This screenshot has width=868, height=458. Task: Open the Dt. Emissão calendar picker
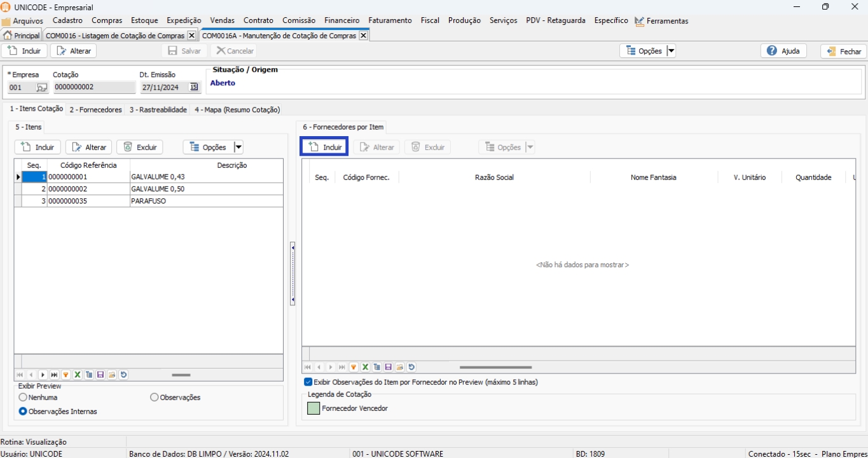click(194, 87)
